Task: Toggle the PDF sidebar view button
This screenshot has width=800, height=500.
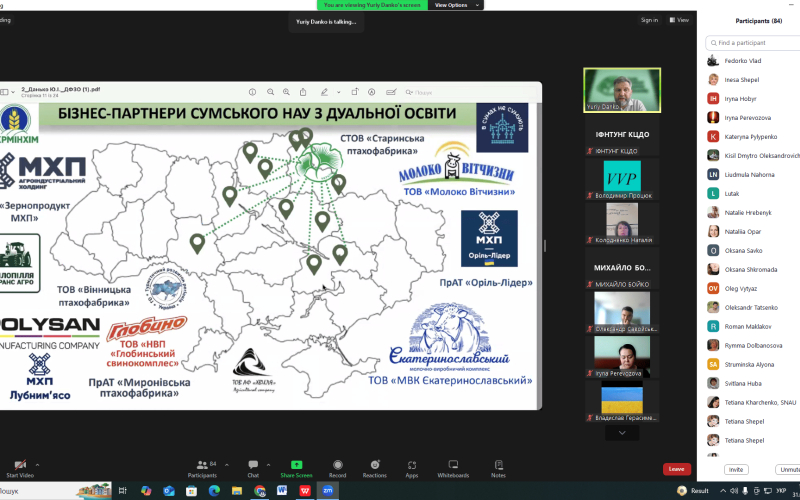Action: pyautogui.click(x=5, y=92)
